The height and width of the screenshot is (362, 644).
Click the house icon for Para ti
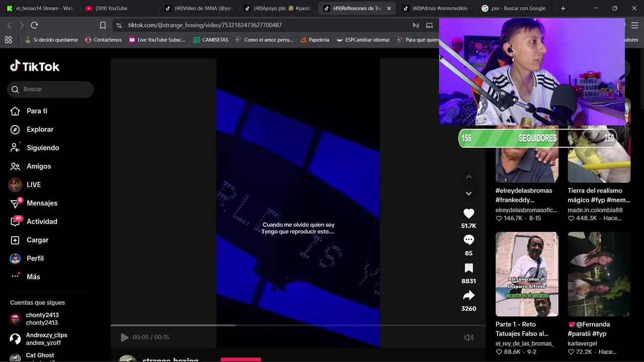pos(15,111)
